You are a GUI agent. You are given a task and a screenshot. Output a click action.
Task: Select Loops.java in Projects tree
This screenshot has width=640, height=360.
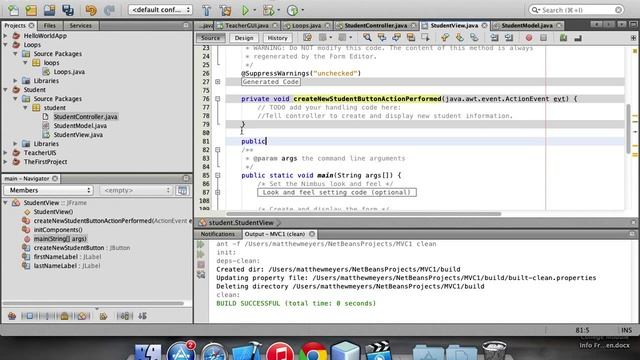pos(69,72)
